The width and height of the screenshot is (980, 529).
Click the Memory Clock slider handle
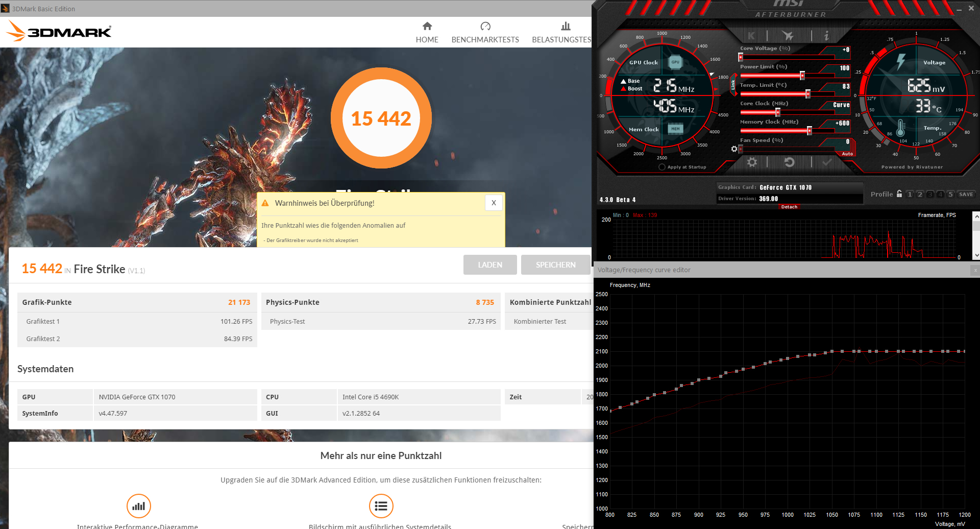click(810, 131)
